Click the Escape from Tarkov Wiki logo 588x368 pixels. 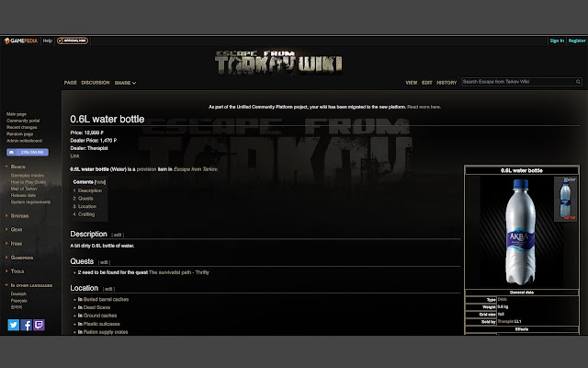tap(278, 63)
